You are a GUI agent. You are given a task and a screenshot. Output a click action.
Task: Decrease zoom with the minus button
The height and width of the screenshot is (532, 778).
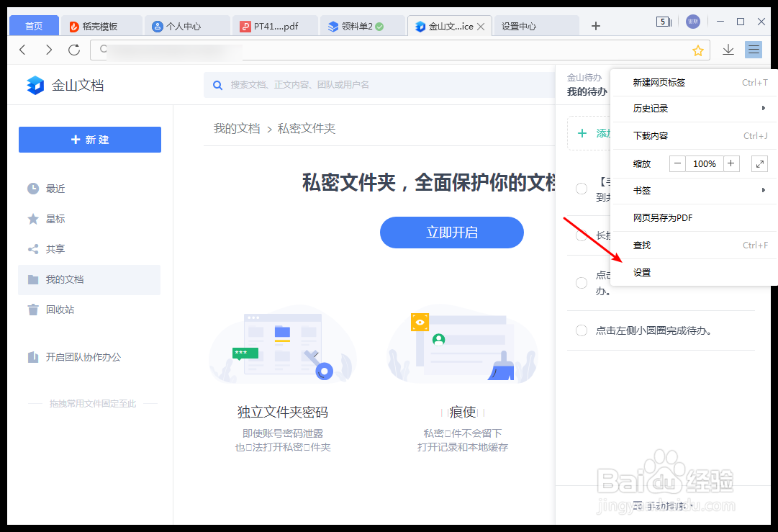677,163
